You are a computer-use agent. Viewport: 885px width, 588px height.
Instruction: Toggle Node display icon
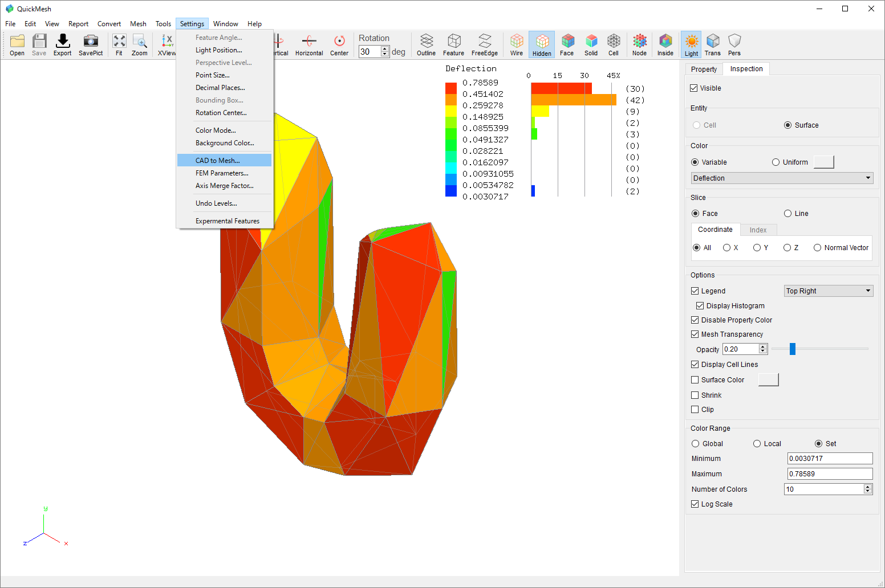click(x=640, y=44)
